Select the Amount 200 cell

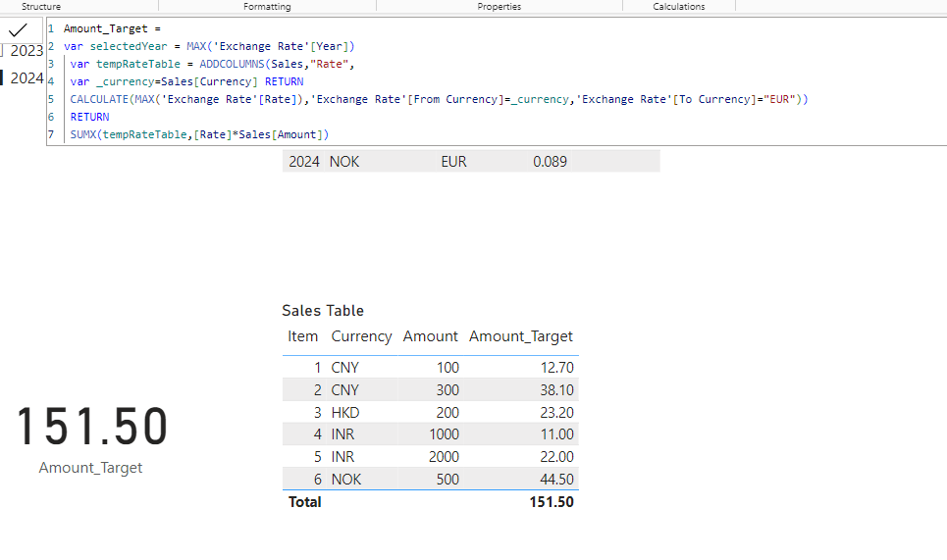point(447,413)
